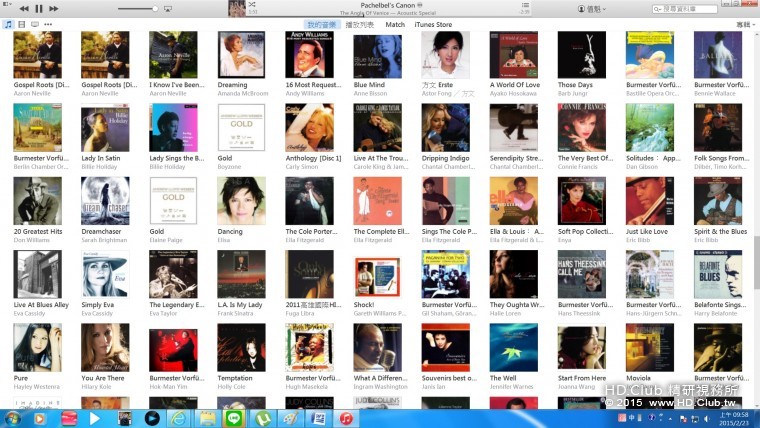The width and height of the screenshot is (760, 428).
Task: Switch to Music library icon
Action: click(x=8, y=24)
